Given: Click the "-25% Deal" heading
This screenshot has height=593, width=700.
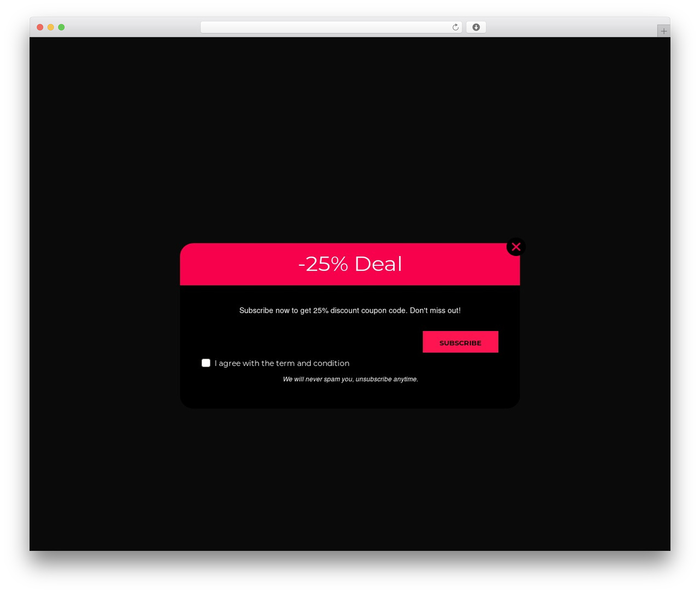Looking at the screenshot, I should point(350,264).
